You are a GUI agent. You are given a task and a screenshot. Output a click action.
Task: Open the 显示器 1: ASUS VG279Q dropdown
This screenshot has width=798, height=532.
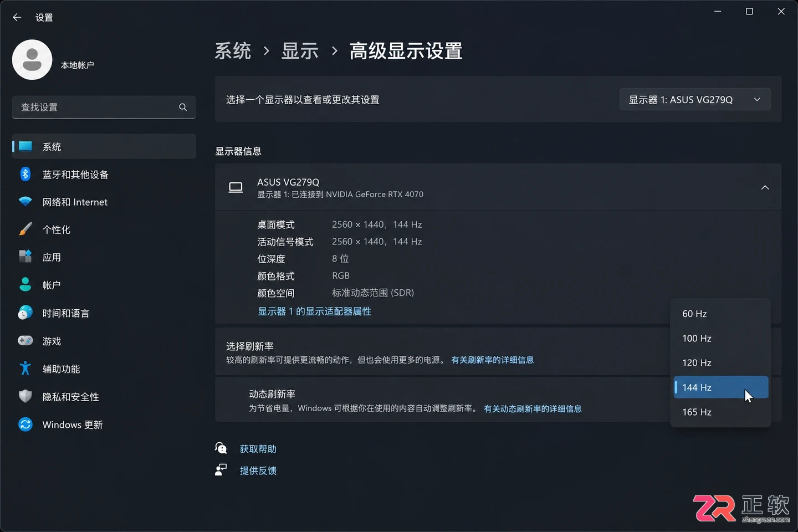click(695, 99)
